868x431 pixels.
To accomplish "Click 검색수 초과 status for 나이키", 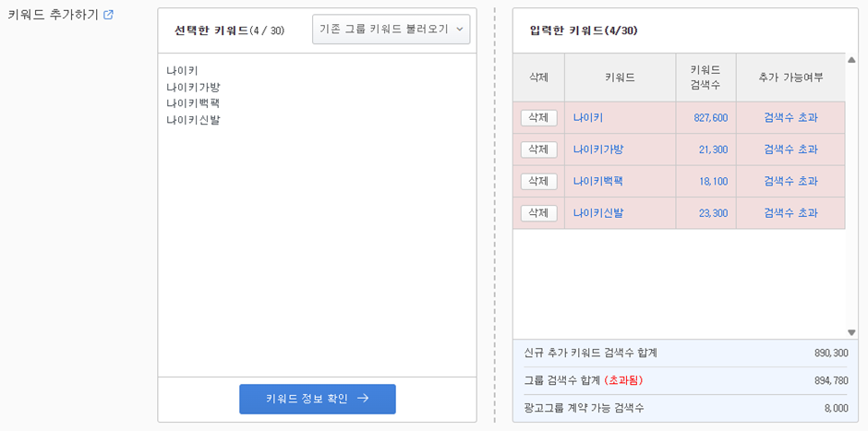I will pyautogui.click(x=790, y=117).
